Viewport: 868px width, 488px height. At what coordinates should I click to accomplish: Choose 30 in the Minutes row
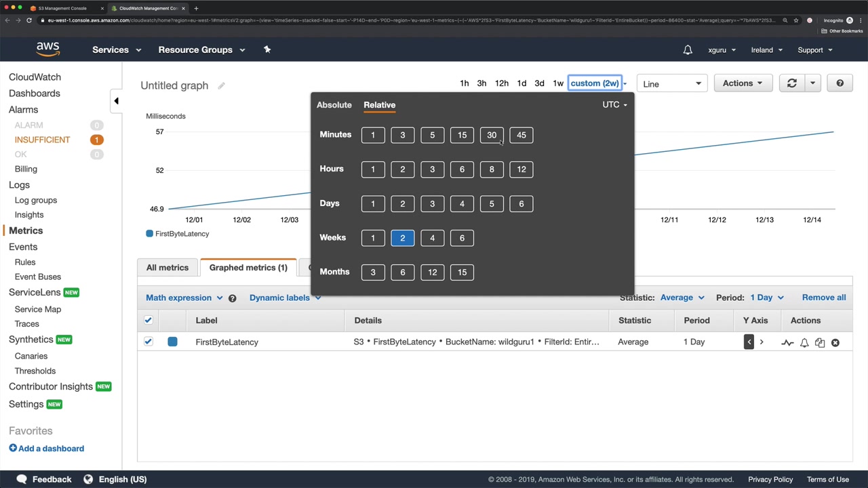[492, 135]
